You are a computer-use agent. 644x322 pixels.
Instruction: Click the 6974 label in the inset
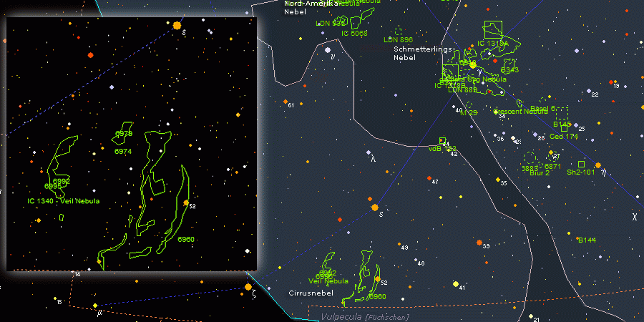pos(123,152)
